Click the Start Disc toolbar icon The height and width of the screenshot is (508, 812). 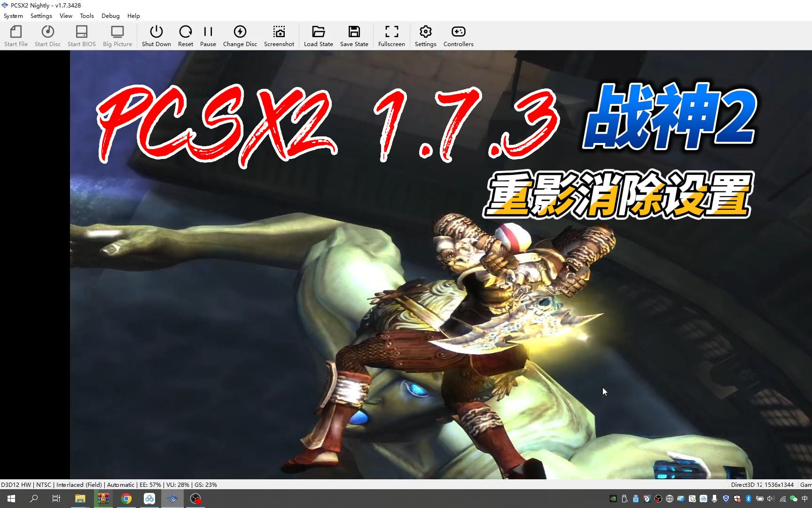(x=47, y=36)
